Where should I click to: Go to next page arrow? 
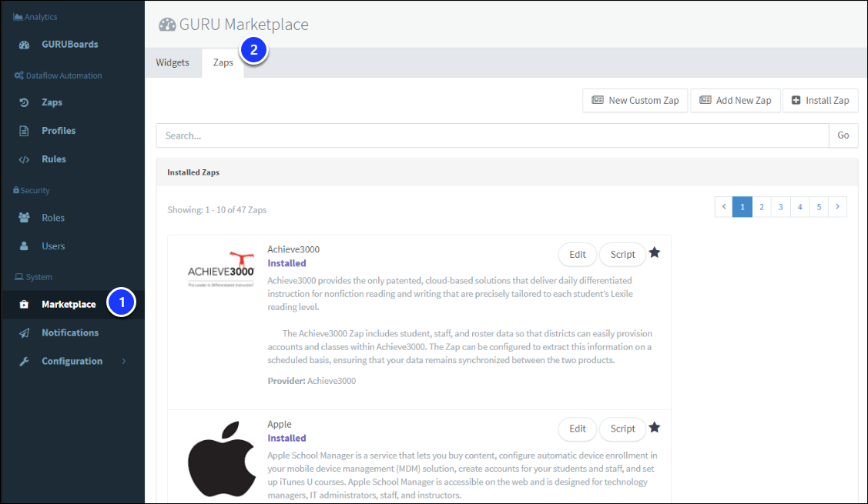(x=837, y=207)
